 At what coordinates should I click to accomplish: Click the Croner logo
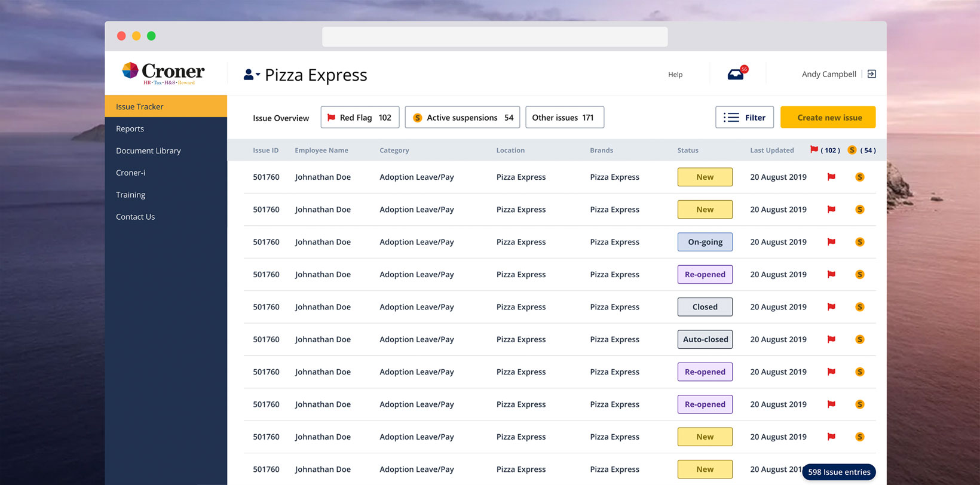163,73
